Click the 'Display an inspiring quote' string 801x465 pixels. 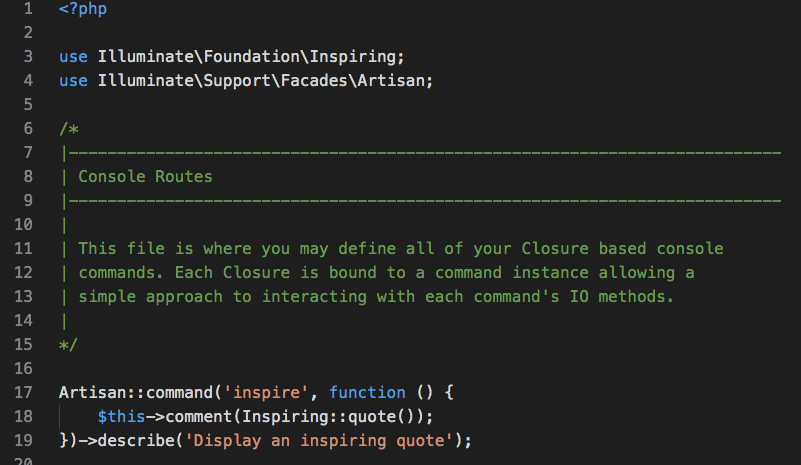click(x=318, y=440)
